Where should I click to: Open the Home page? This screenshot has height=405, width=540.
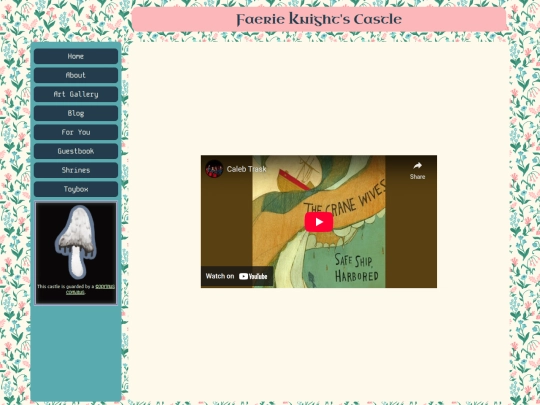click(x=76, y=56)
